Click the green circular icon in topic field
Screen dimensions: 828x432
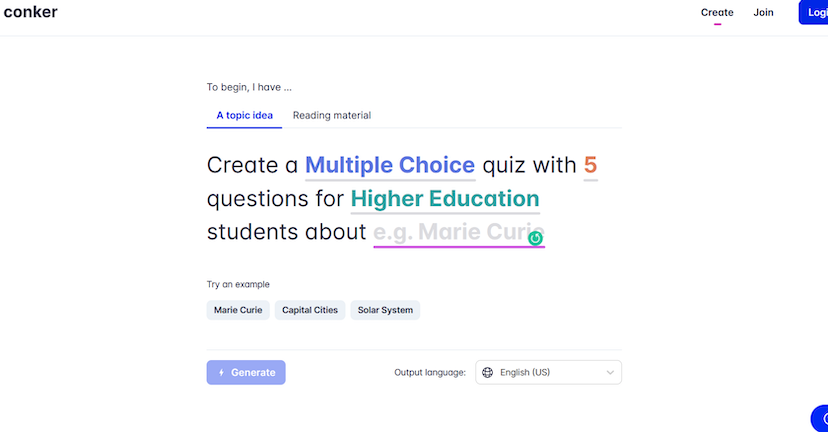535,238
